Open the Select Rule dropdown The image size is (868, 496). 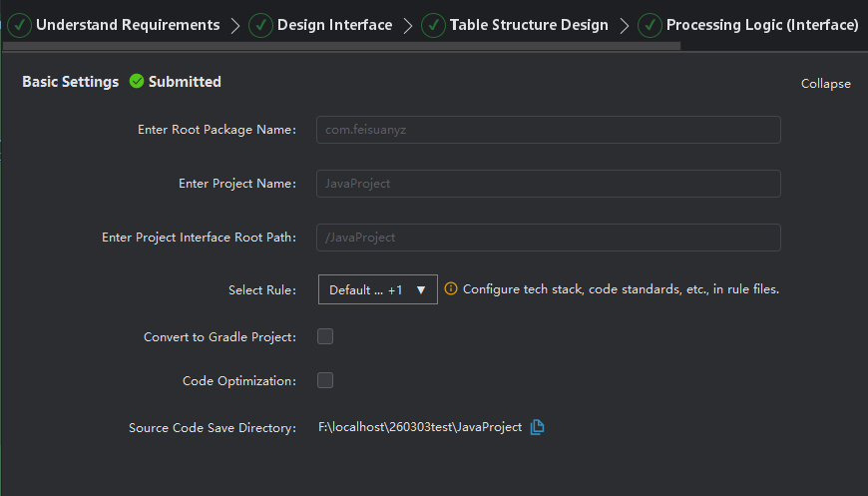click(377, 289)
